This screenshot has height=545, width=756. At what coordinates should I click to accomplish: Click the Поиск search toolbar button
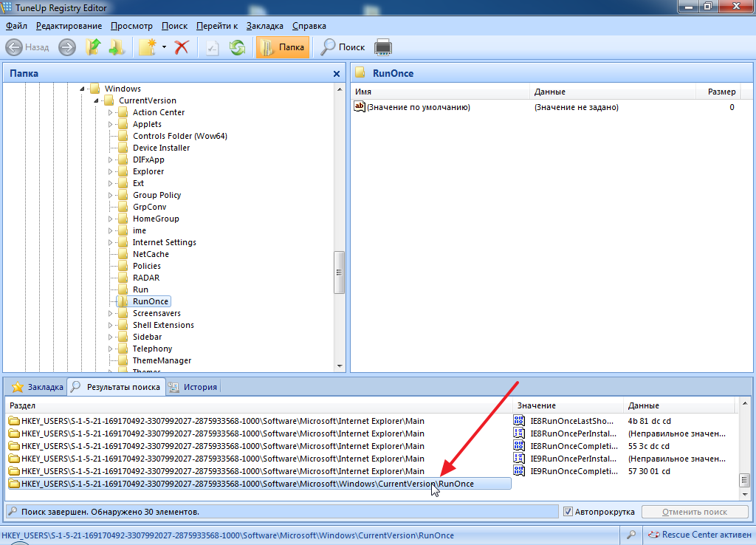(x=343, y=47)
